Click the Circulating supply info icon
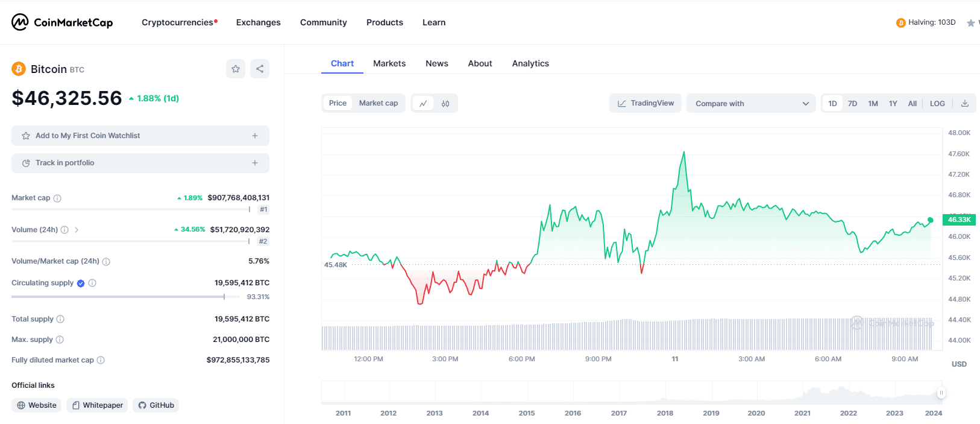This screenshot has height=424, width=980. click(92, 283)
